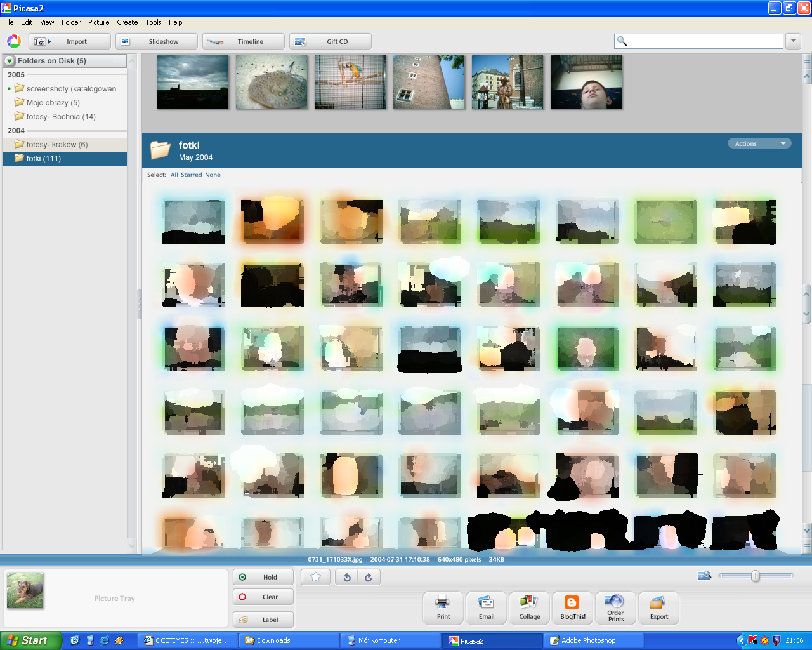
Task: Click the Clear button
Action: (263, 597)
